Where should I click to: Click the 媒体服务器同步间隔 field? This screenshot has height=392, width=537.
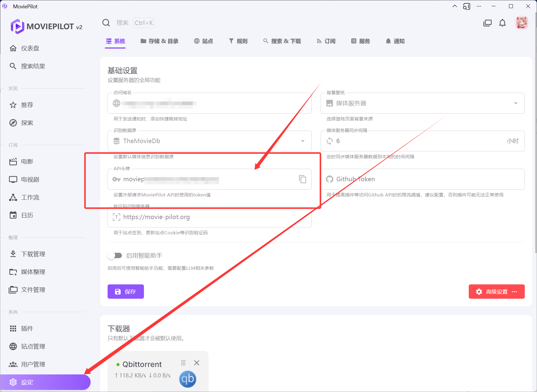[x=417, y=141]
